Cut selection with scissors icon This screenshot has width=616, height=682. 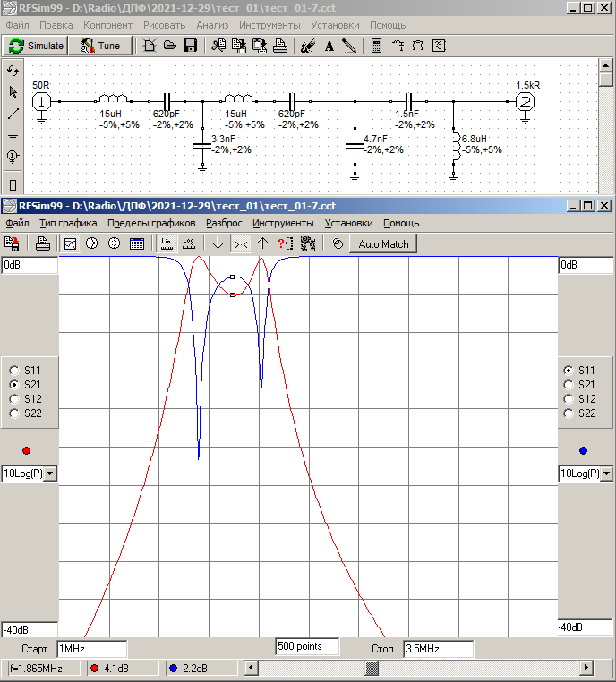(x=218, y=46)
